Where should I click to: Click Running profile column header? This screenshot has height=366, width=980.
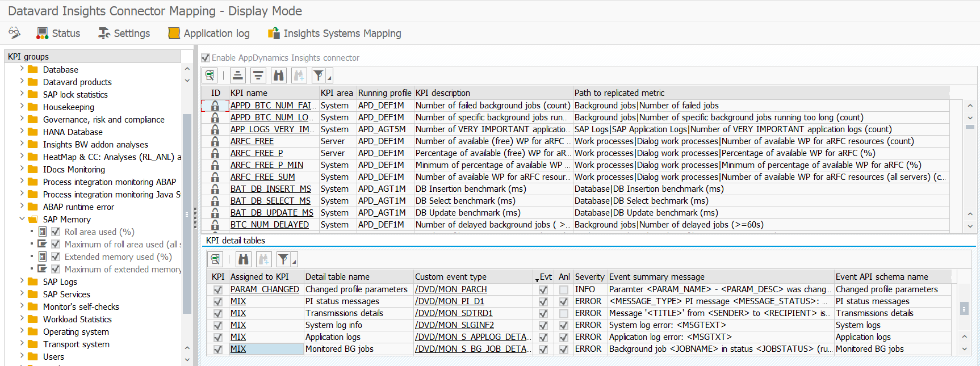coord(385,92)
